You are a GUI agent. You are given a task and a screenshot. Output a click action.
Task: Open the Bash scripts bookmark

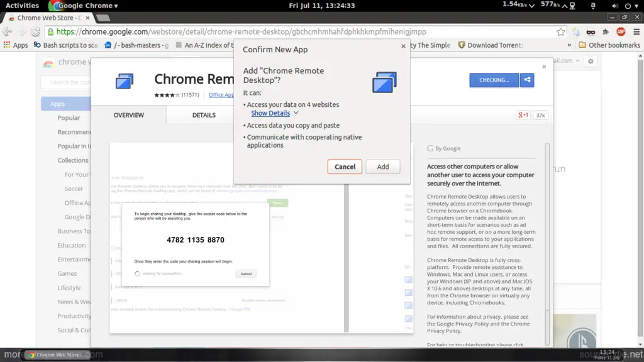[65, 45]
